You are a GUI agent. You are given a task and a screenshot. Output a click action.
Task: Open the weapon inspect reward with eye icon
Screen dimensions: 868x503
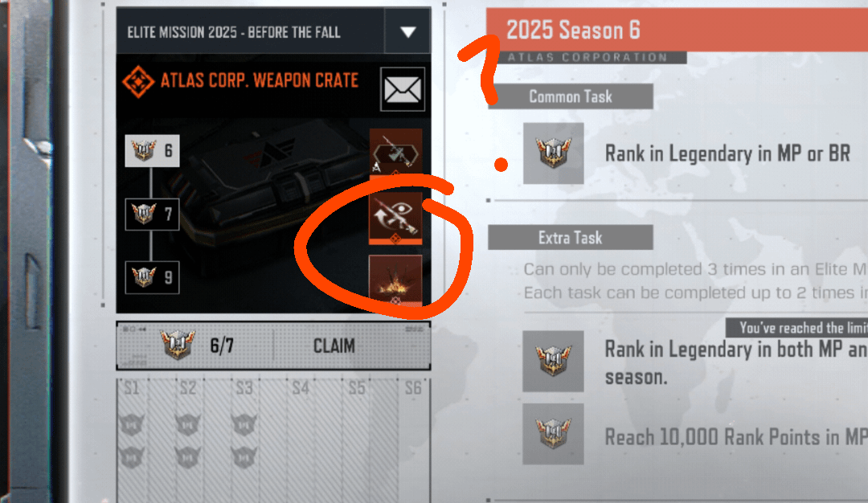395,218
